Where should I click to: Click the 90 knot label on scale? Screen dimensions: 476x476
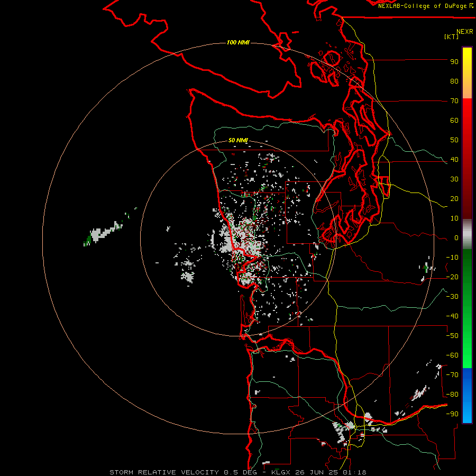[454, 62]
